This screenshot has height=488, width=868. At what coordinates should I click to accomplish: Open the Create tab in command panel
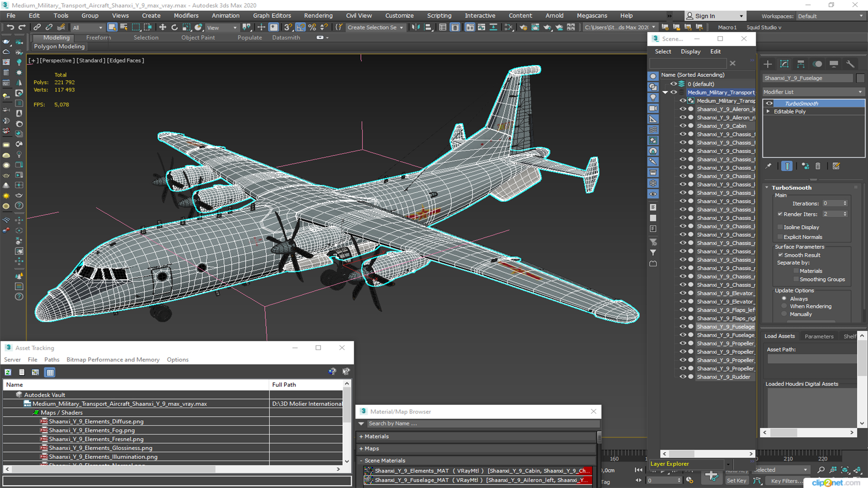[x=768, y=64]
